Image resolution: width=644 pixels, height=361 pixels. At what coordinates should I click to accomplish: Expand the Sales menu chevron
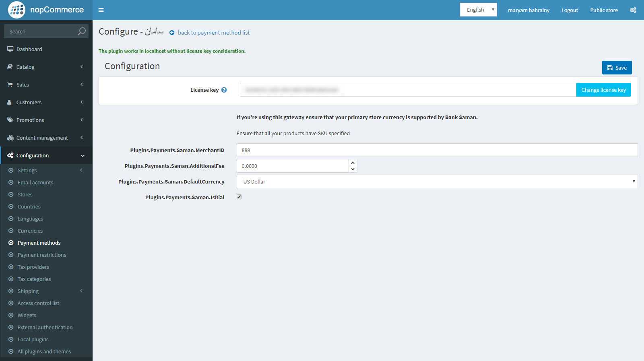(x=82, y=85)
